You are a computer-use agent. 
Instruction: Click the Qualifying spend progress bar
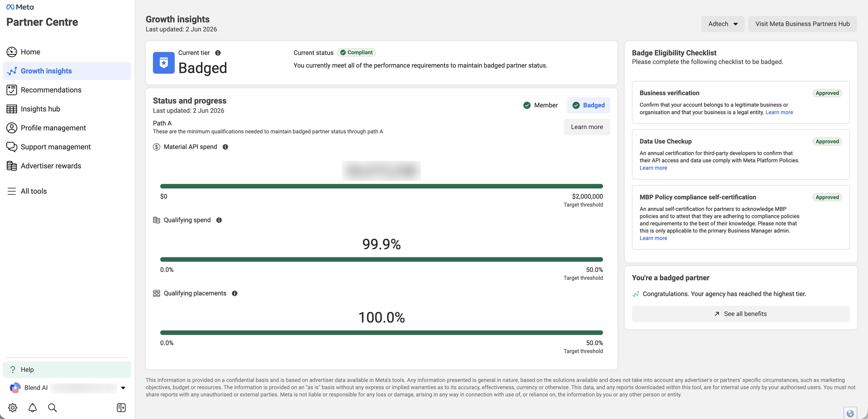(x=382, y=259)
